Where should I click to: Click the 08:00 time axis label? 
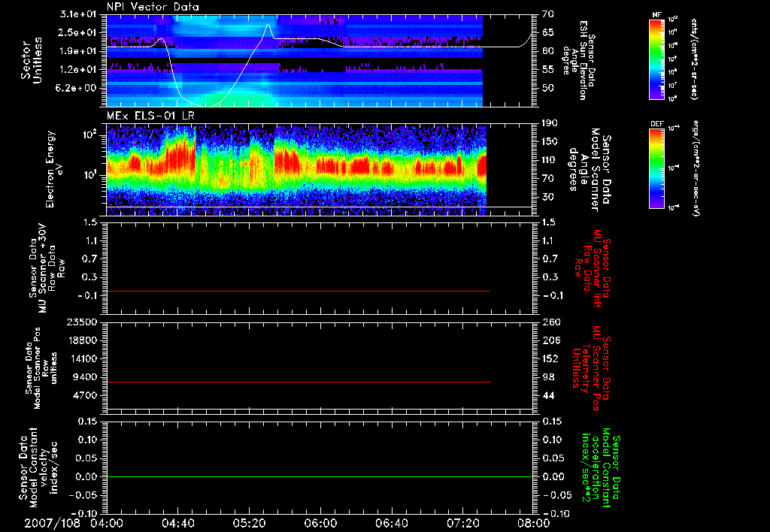tap(534, 523)
